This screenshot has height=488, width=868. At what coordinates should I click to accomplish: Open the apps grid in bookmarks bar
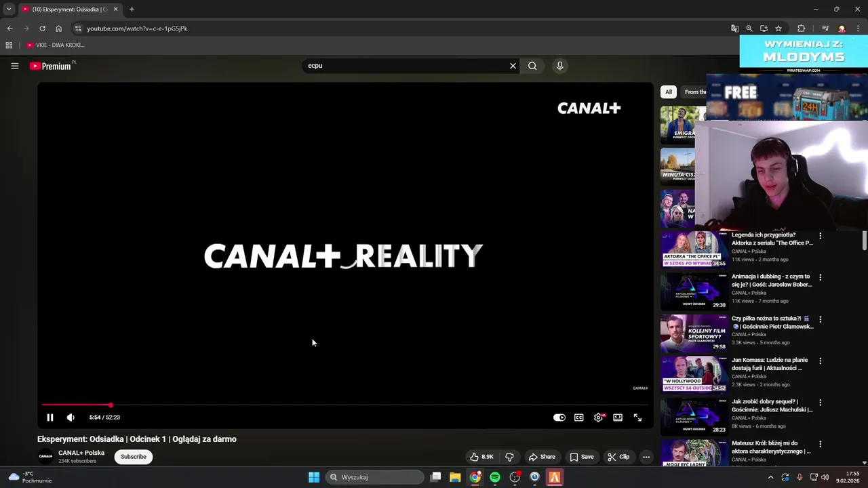coord(9,45)
